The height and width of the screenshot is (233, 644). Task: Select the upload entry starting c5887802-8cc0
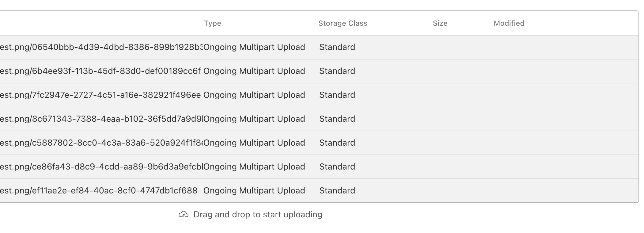101,143
